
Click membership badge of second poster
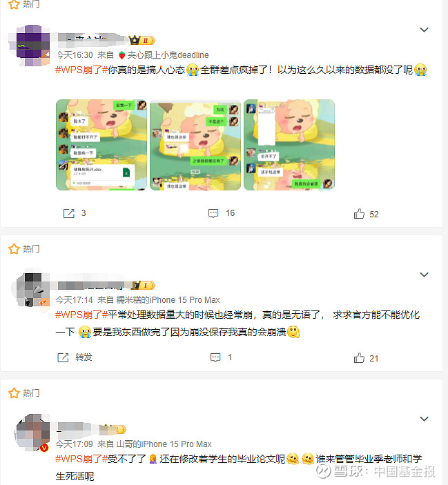(x=143, y=285)
